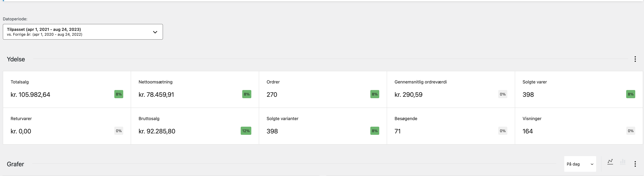The image size is (644, 176).
Task: Click the 0% badge on Returvarer
Action: click(119, 131)
